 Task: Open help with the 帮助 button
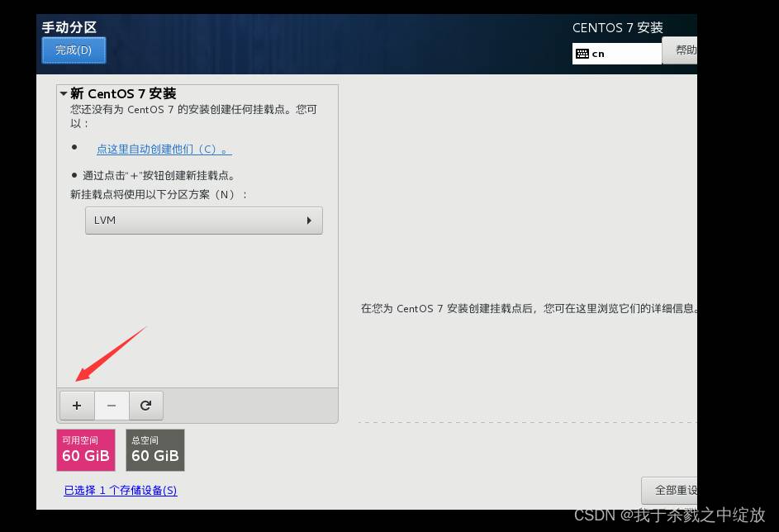coord(685,50)
